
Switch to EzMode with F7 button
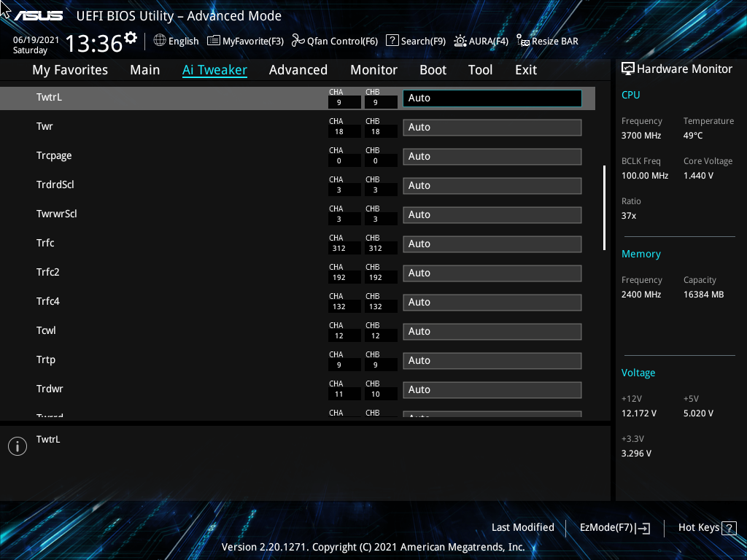pos(614,527)
